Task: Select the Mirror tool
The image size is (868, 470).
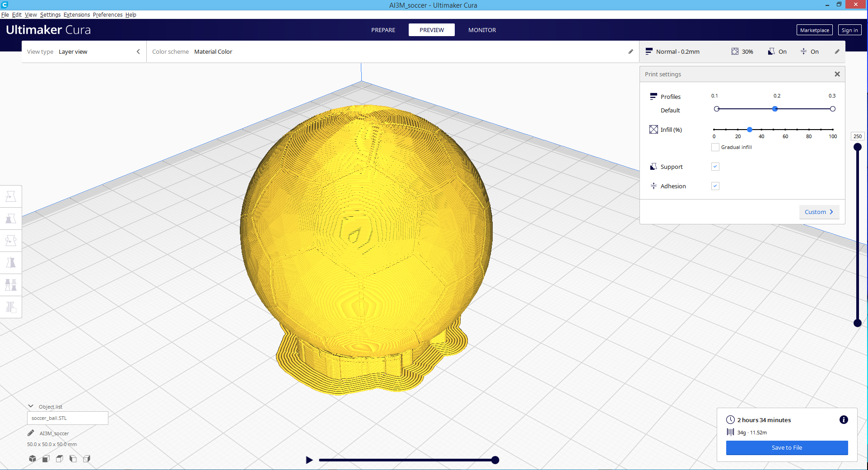Action: (x=11, y=262)
